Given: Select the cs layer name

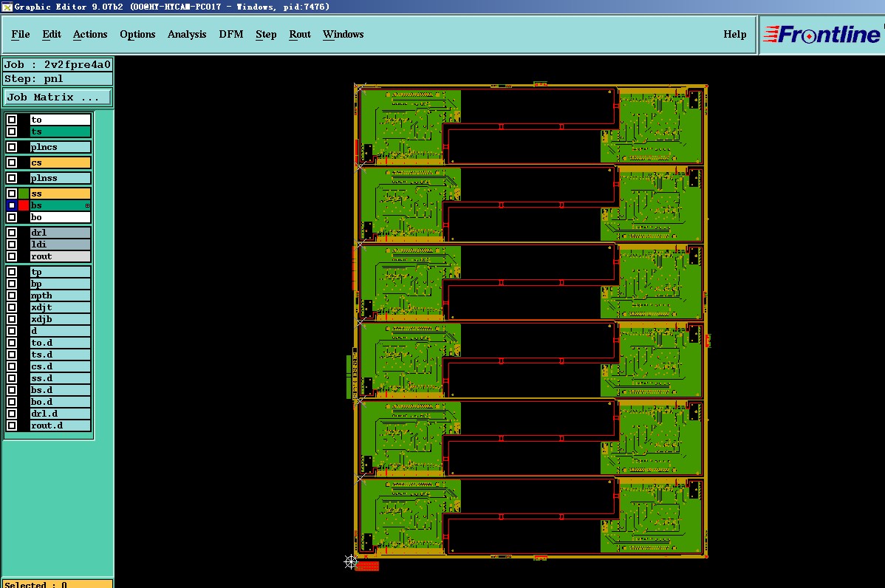Looking at the screenshot, I should [60, 163].
